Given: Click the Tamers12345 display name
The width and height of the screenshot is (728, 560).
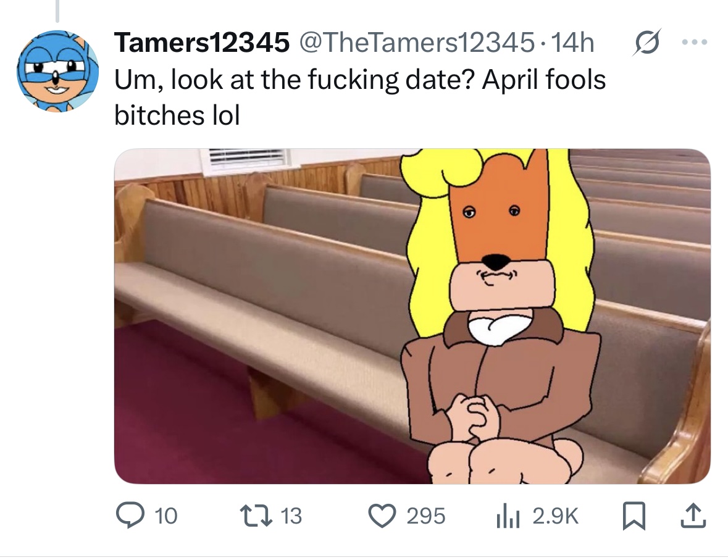Looking at the screenshot, I should tap(202, 42).
